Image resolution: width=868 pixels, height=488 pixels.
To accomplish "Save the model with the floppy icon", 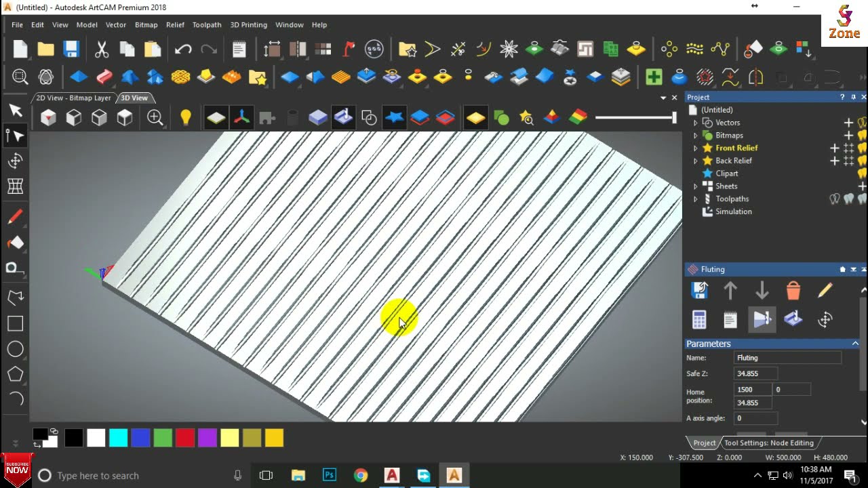I will pyautogui.click(x=71, y=49).
